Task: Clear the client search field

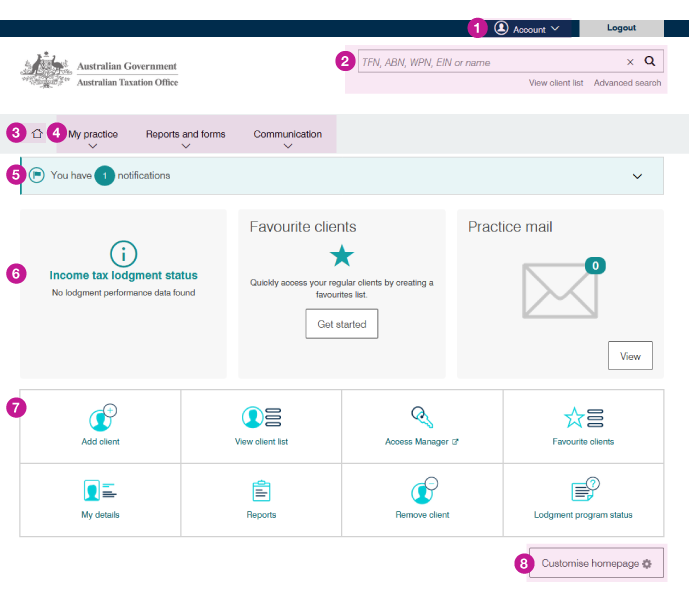Action: click(630, 62)
